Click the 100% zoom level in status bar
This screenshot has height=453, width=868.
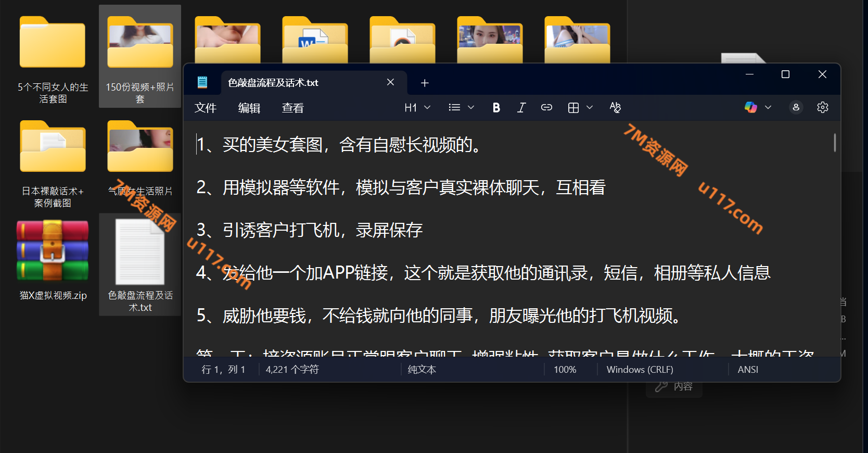click(x=565, y=370)
